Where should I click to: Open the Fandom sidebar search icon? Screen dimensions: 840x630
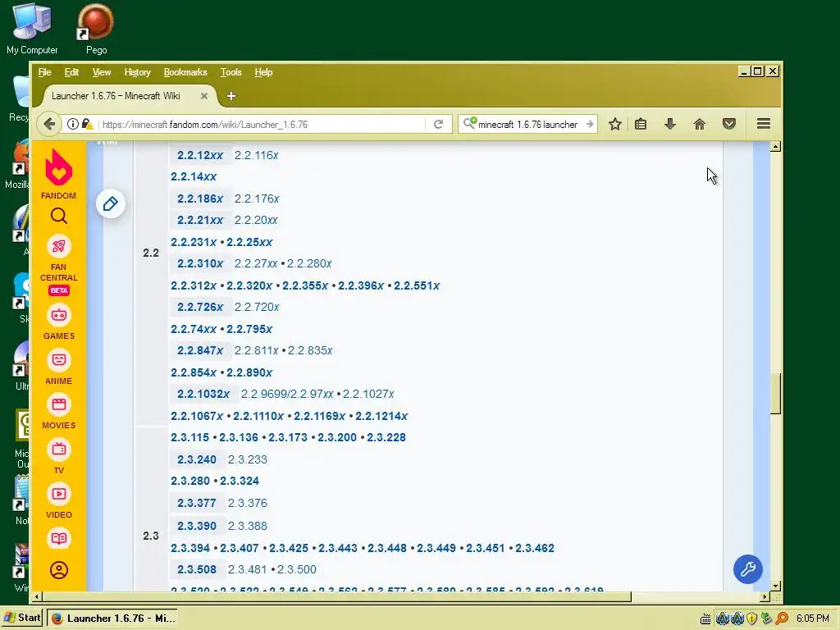[59, 216]
